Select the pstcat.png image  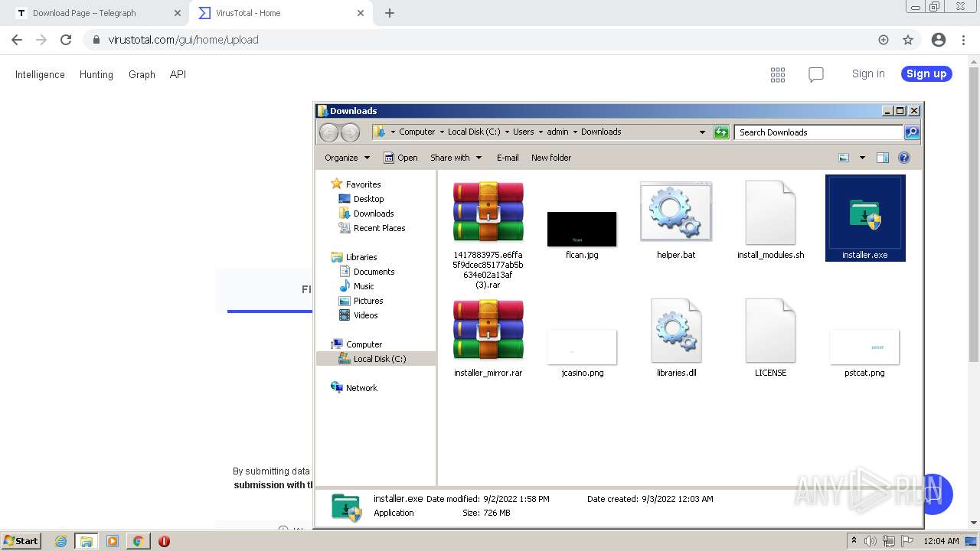(864, 354)
